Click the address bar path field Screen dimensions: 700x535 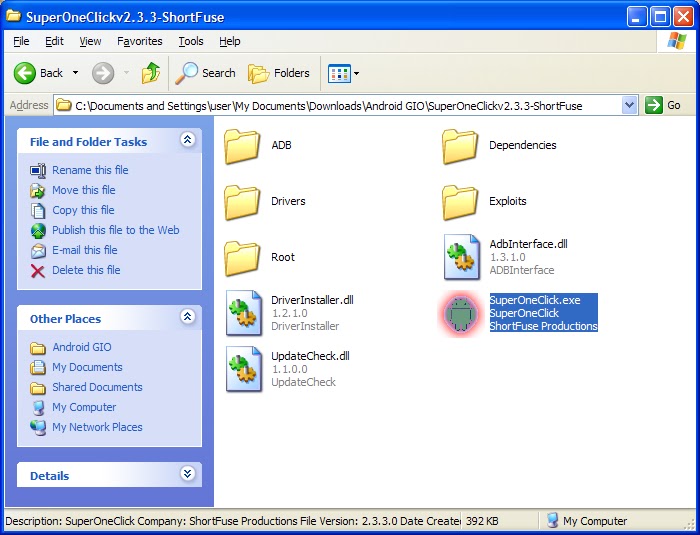click(338, 106)
